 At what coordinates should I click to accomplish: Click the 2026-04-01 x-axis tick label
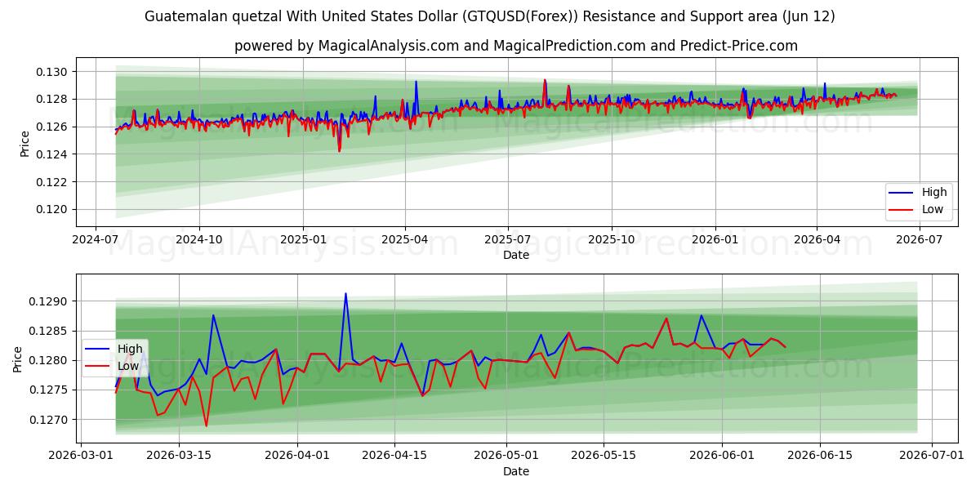296,456
